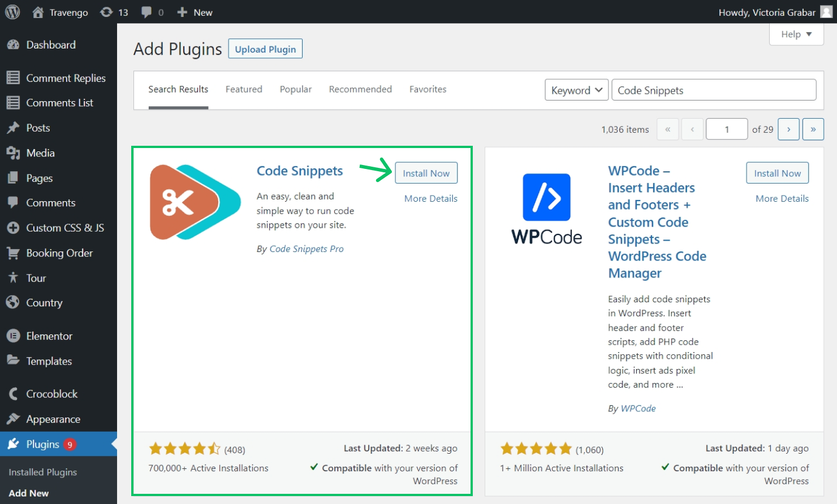Expand the Help dropdown tab
Image resolution: width=837 pixels, height=504 pixels.
(796, 34)
